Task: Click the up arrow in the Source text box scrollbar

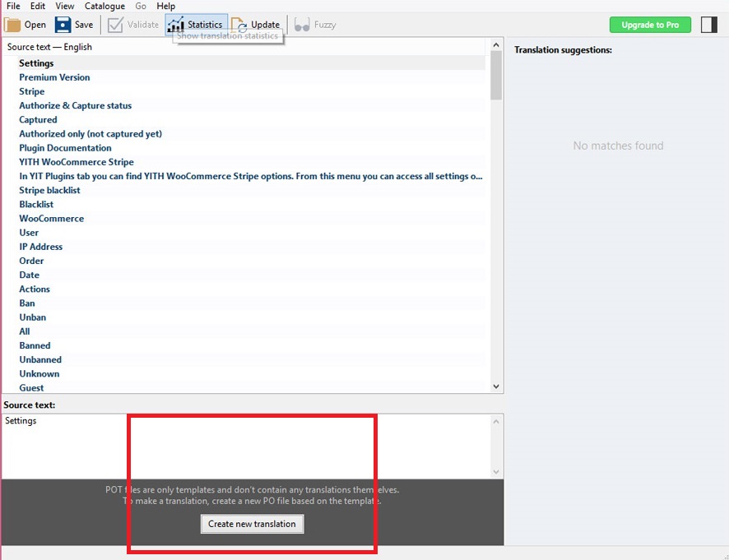Action: coord(496,422)
